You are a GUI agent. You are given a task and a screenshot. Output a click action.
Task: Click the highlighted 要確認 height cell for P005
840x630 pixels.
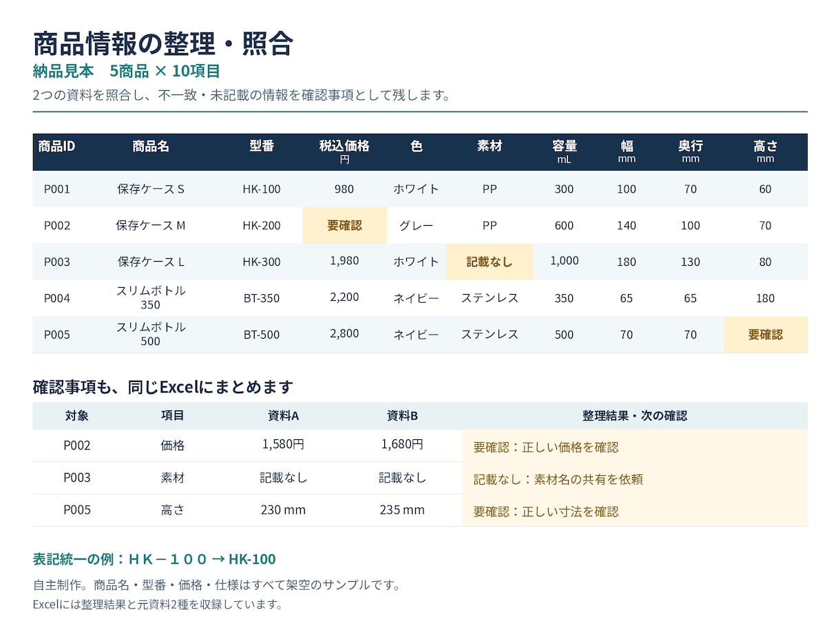click(x=765, y=335)
